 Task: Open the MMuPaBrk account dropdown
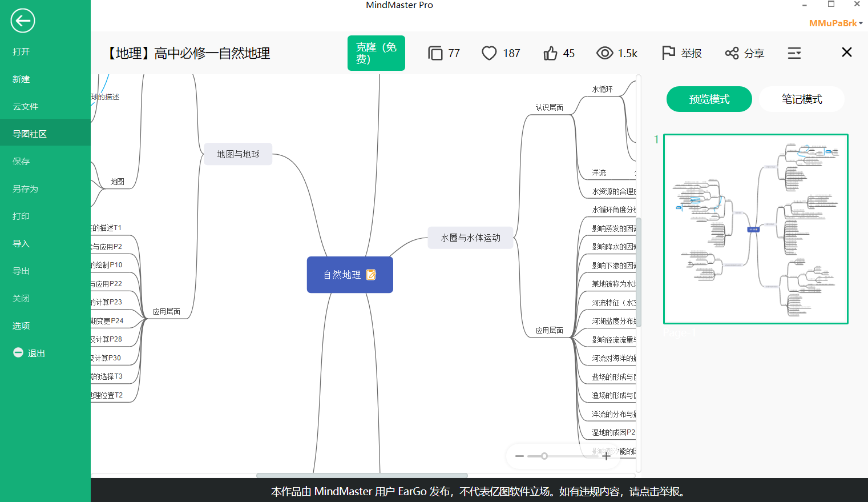(x=835, y=23)
